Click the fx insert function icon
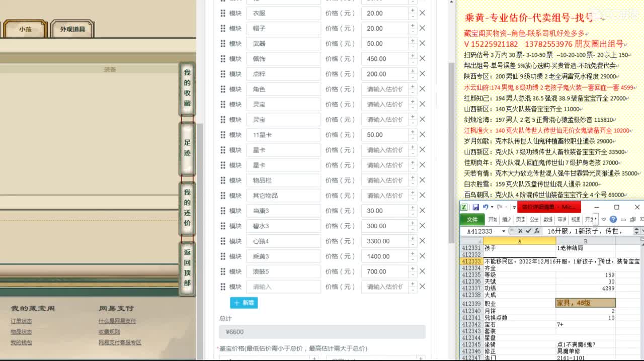This screenshot has height=361, width=644. [x=537, y=231]
